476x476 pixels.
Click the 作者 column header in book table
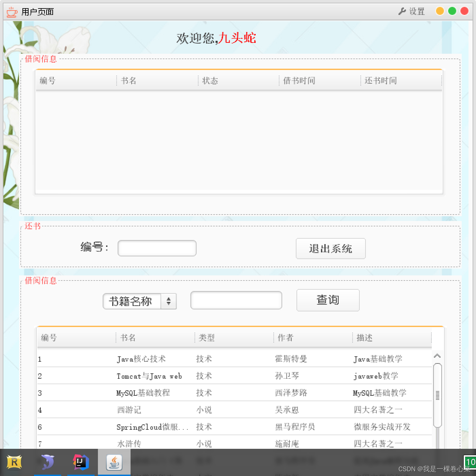tap(285, 338)
